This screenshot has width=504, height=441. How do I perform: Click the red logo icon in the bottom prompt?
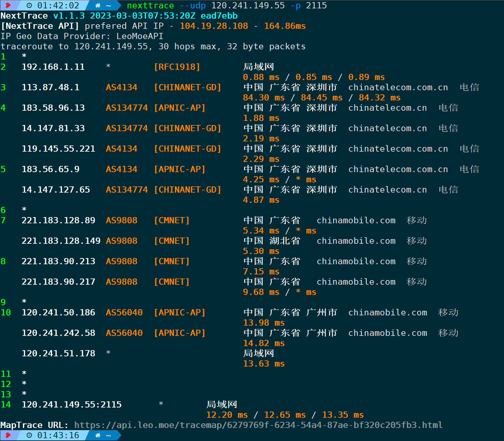(x=8, y=435)
